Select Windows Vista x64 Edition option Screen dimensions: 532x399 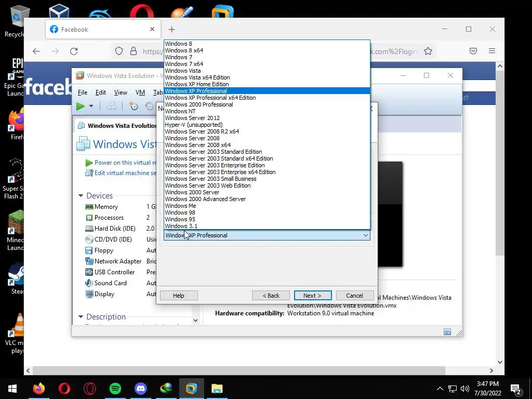267,77
